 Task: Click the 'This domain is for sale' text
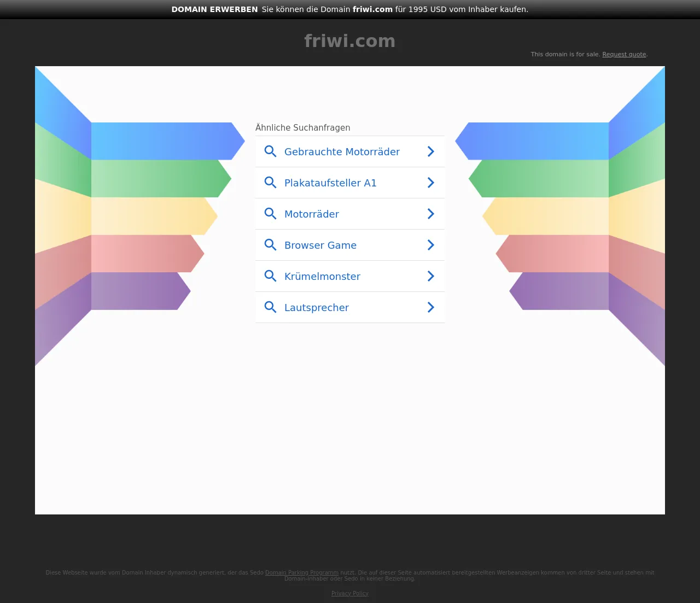point(565,54)
